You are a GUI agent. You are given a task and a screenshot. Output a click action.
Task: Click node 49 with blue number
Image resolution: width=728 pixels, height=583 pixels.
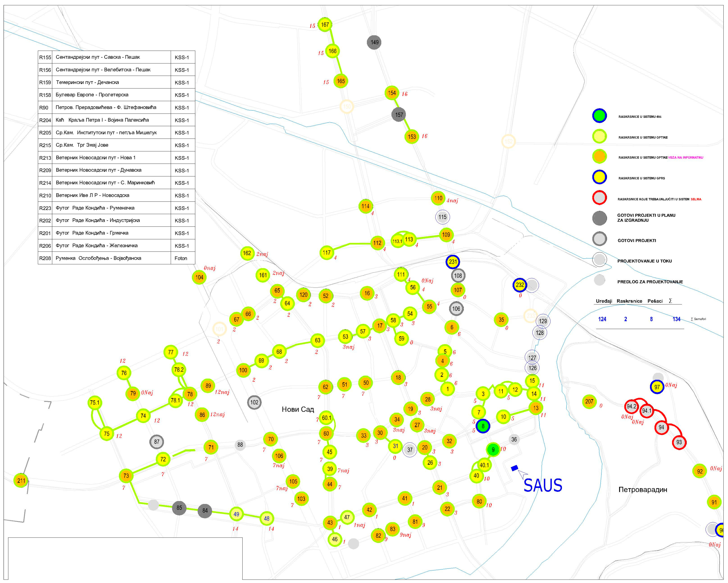coord(236,514)
